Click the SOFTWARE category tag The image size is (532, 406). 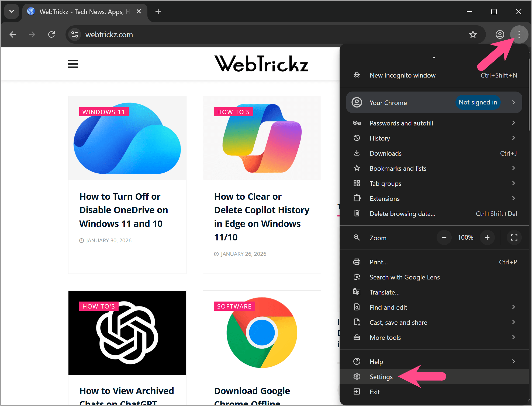point(234,306)
